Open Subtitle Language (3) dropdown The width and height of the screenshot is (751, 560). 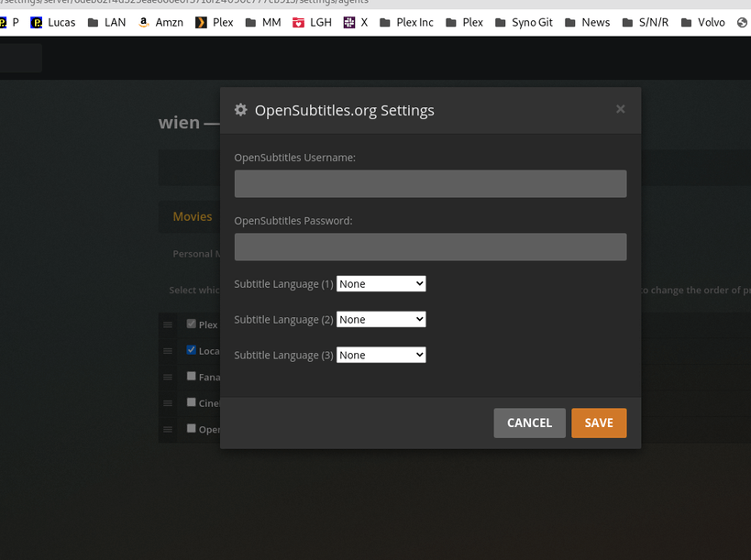click(x=381, y=355)
